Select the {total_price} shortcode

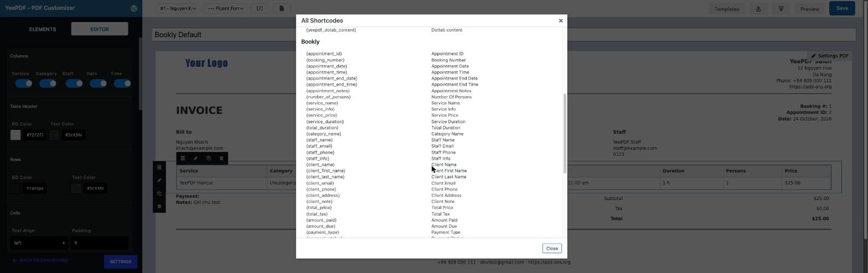[x=318, y=208]
